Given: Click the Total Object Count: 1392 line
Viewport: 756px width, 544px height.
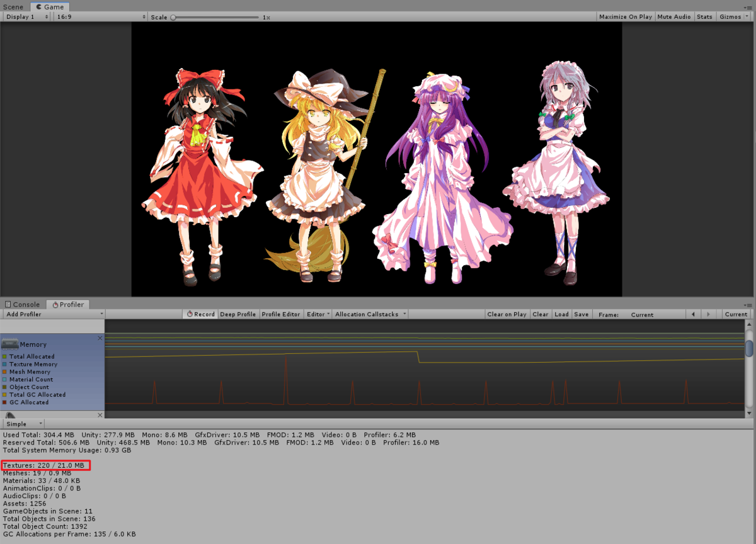Looking at the screenshot, I should coord(45,526).
